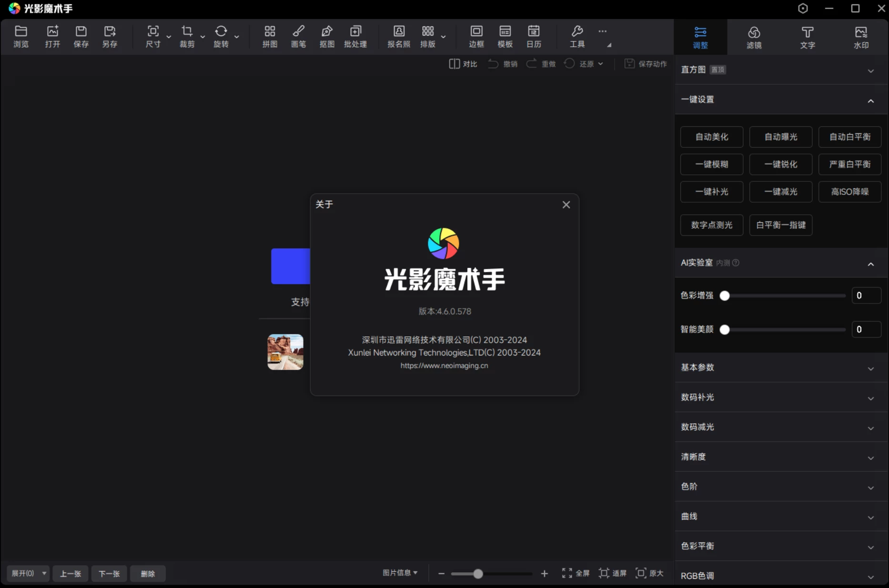Open the 展开(0) dropdown arrow

tap(44, 573)
